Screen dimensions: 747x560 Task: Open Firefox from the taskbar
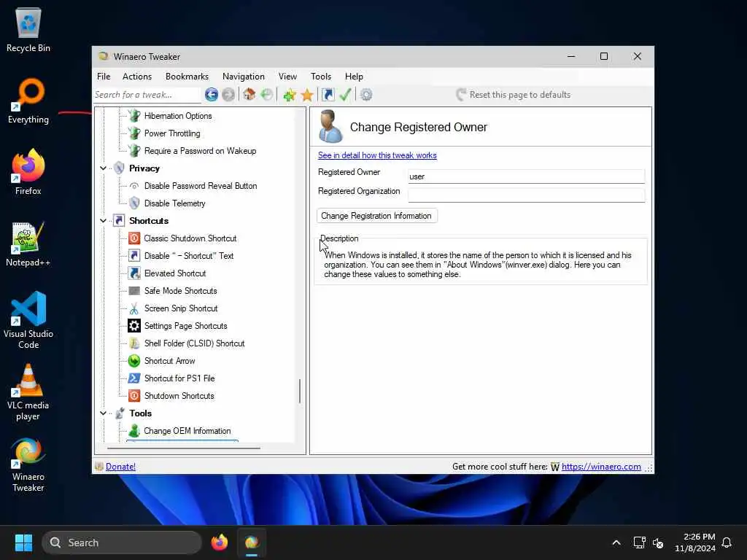pyautogui.click(x=219, y=542)
